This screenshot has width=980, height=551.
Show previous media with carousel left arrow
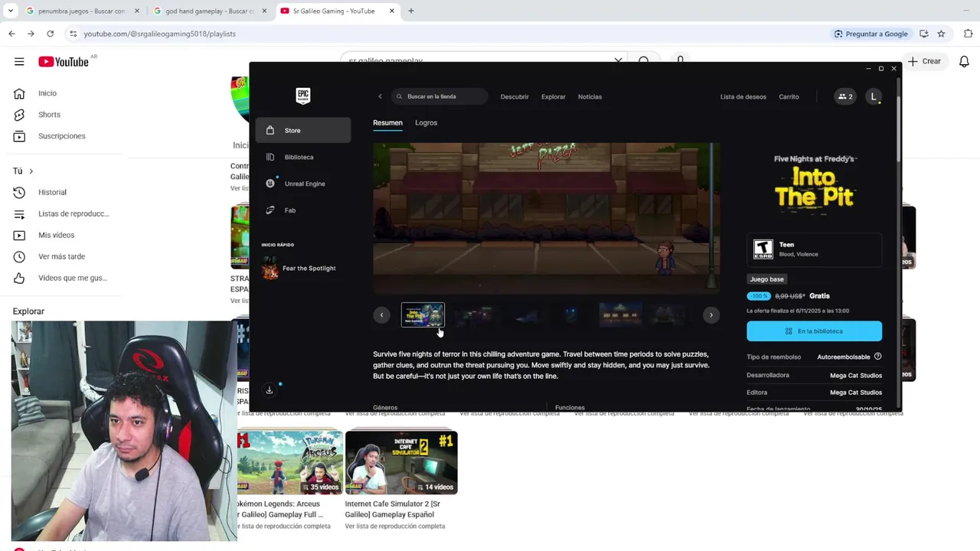pos(381,315)
